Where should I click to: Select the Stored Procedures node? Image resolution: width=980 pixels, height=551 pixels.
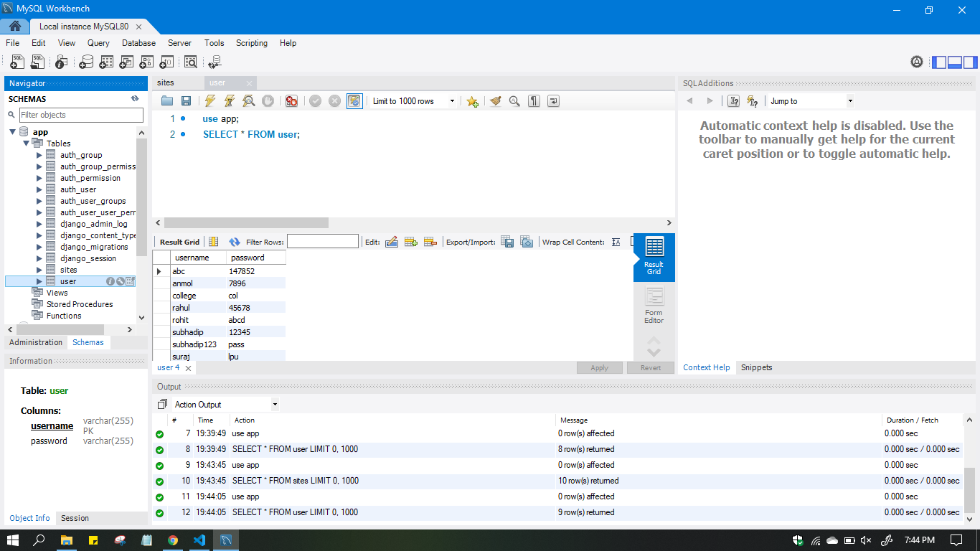click(80, 304)
